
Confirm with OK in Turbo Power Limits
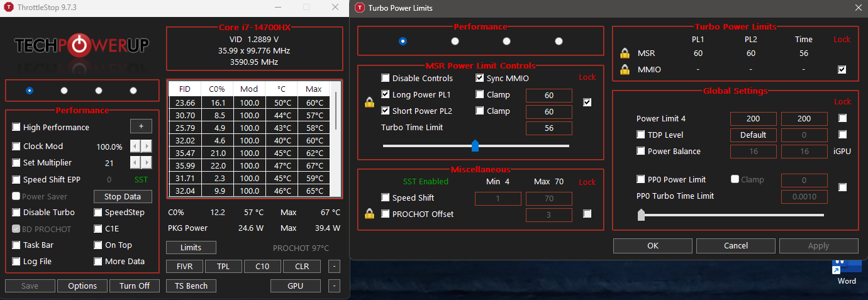coord(653,246)
